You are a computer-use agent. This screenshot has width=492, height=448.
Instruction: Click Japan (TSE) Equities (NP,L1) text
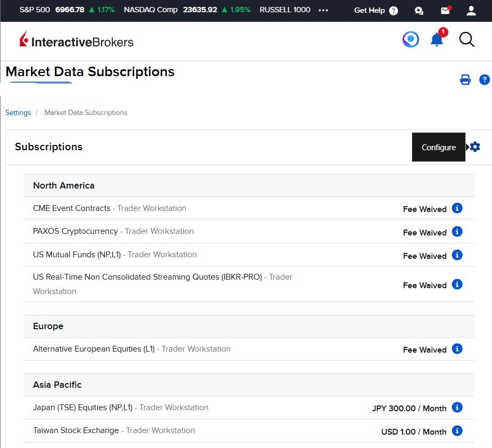click(83, 408)
